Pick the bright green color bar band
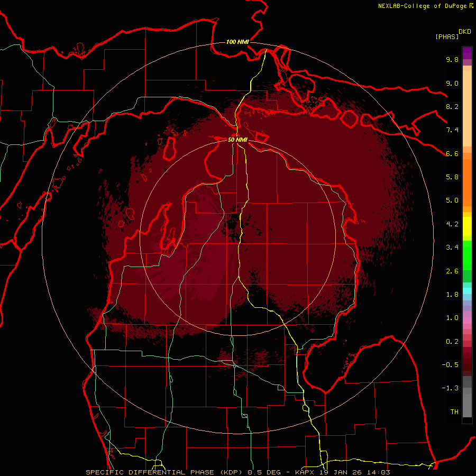 tap(467, 255)
